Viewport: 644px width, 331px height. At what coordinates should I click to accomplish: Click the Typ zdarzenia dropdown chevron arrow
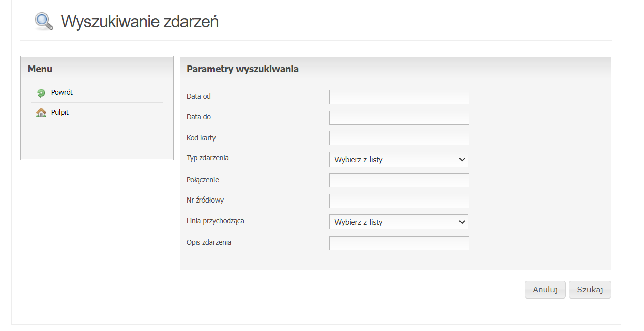click(x=462, y=159)
